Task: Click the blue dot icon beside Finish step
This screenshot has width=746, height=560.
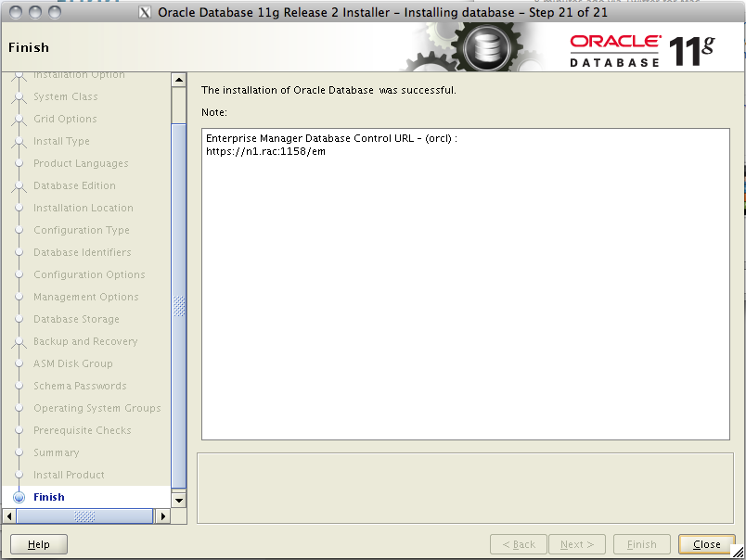Action: pos(19,497)
